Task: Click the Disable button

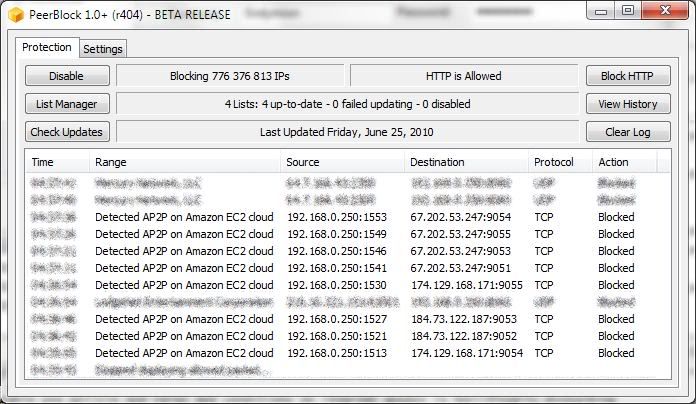Action: point(67,76)
